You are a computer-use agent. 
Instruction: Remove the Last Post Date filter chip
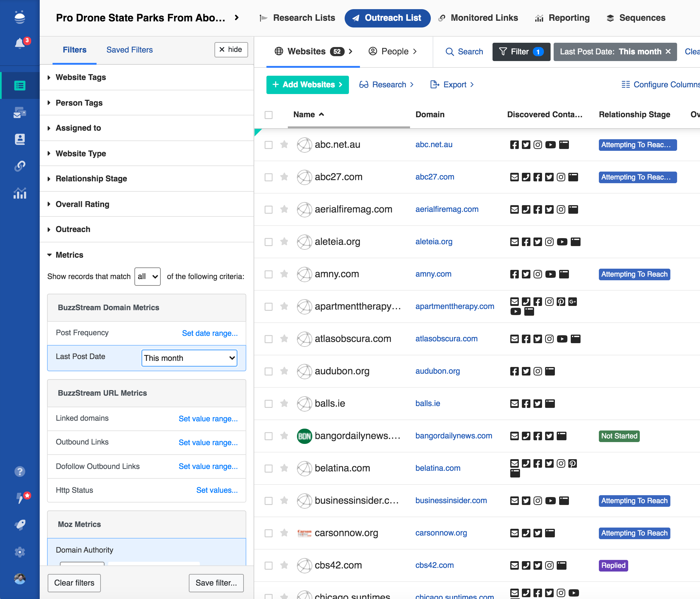pyautogui.click(x=668, y=52)
